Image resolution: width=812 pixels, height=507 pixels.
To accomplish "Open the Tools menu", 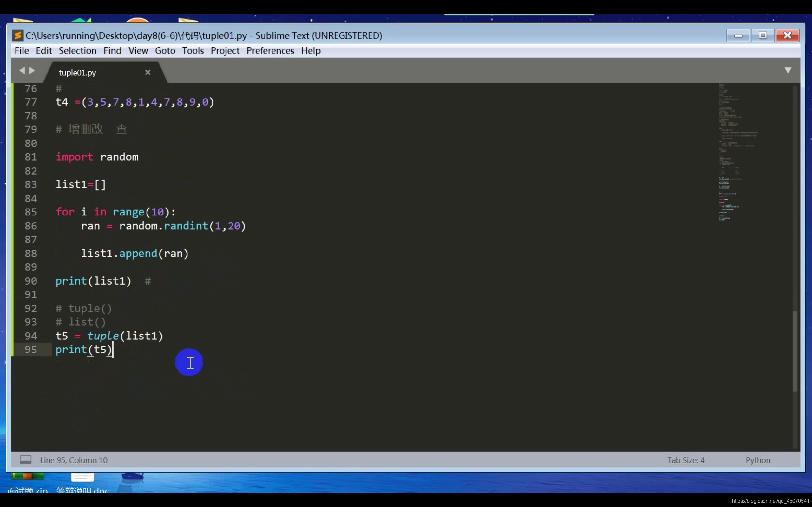I will 193,51.
